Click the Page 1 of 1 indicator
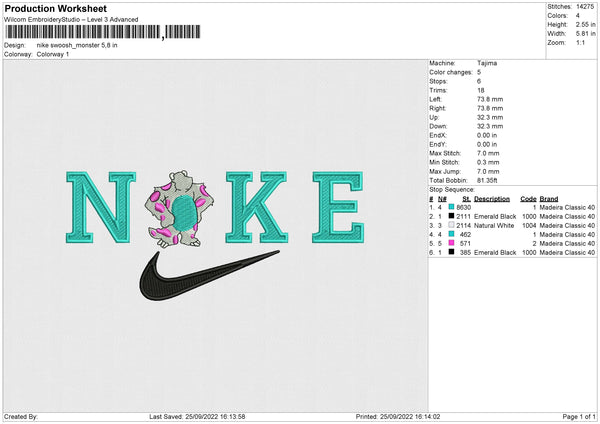Viewport: 600px width, 424px height. click(579, 417)
